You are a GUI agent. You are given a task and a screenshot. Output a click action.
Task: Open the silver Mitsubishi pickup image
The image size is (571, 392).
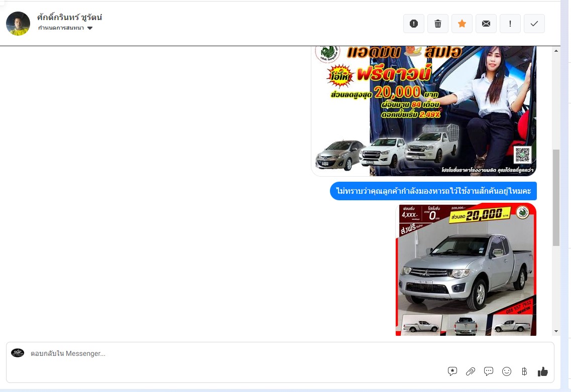tap(466, 269)
